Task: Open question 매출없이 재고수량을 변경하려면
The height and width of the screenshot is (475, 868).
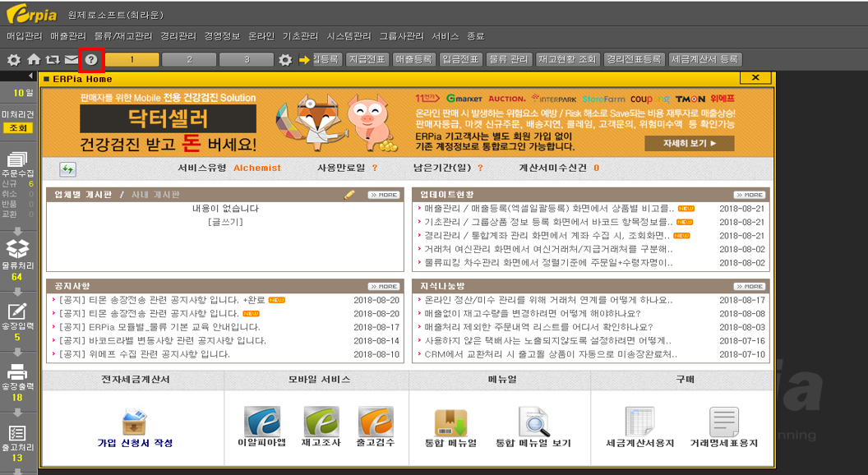Action: [533, 313]
